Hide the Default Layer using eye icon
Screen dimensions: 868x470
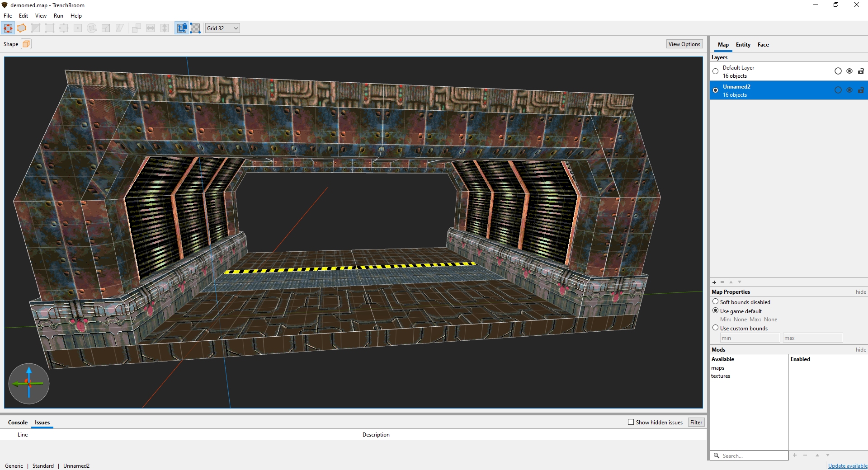tap(849, 71)
